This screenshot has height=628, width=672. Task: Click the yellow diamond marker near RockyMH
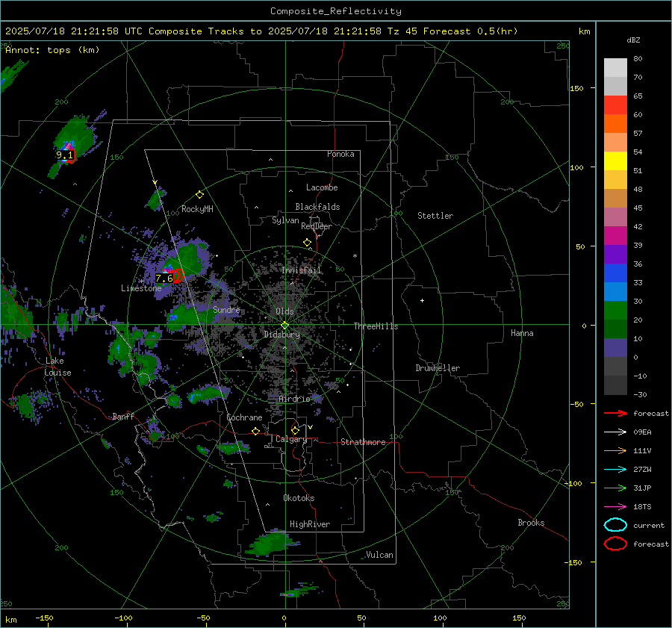click(199, 195)
